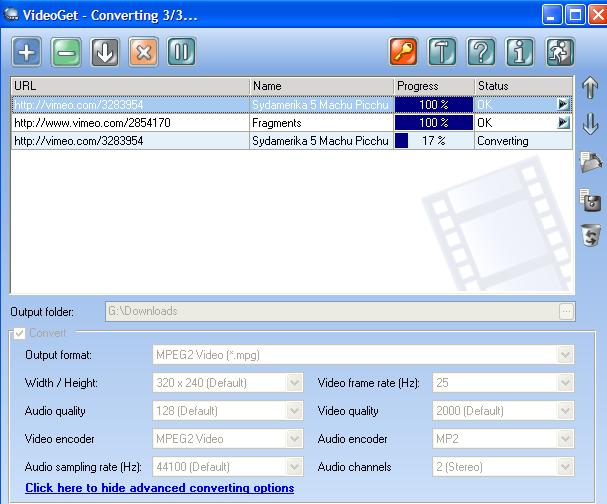Click the Converting status cell

pyautogui.click(x=523, y=141)
